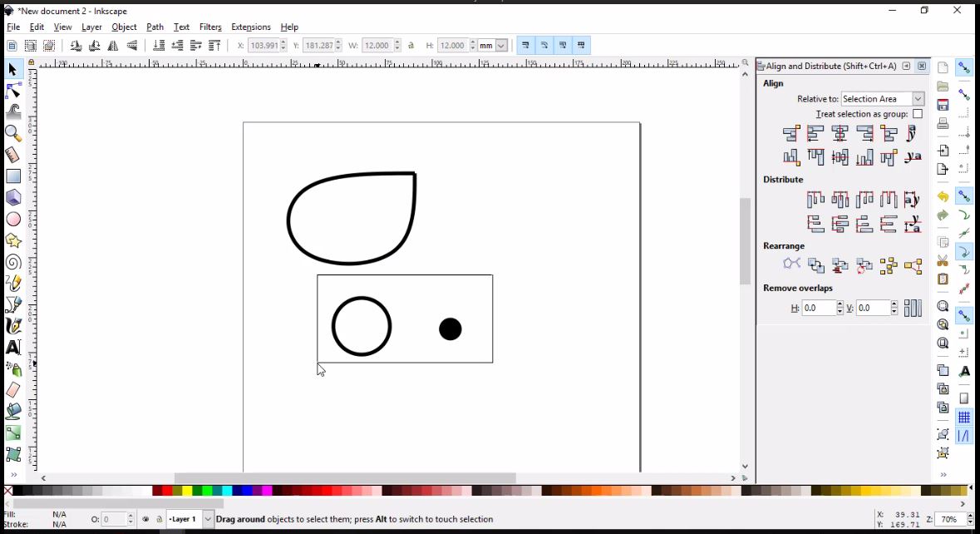Toggle scale stroke width with object button
Viewport: 980px width, 534px height.
tap(525, 45)
